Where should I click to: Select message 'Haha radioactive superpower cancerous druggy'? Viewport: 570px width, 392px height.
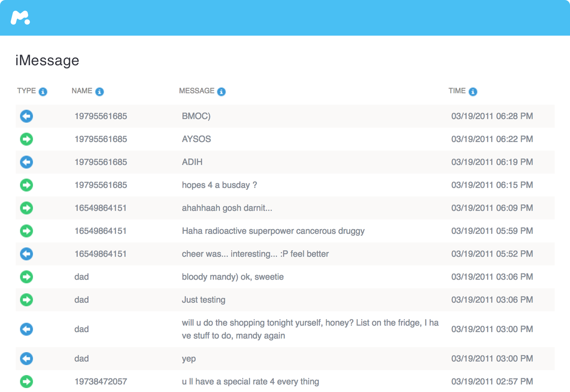(x=273, y=231)
